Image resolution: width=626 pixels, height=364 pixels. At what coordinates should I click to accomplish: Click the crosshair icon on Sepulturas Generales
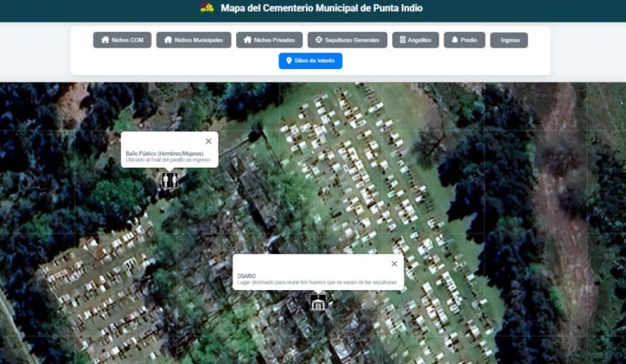[x=319, y=41]
